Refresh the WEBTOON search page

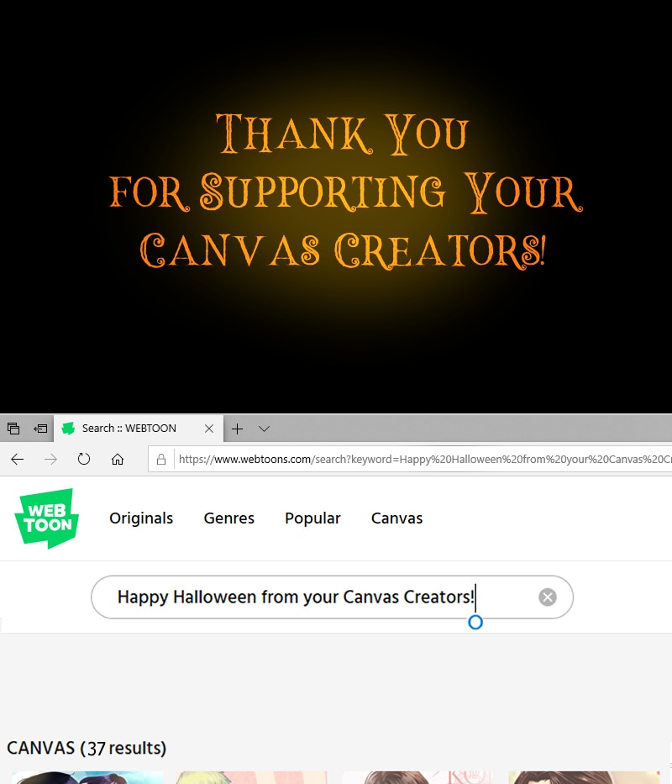tap(84, 459)
